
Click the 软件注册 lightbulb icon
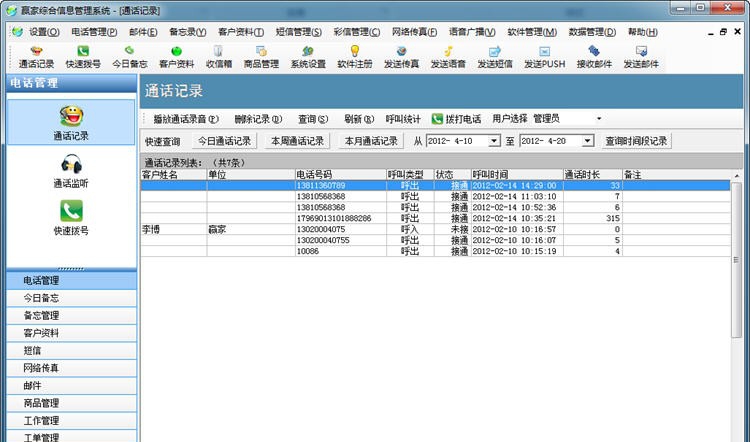(354, 51)
